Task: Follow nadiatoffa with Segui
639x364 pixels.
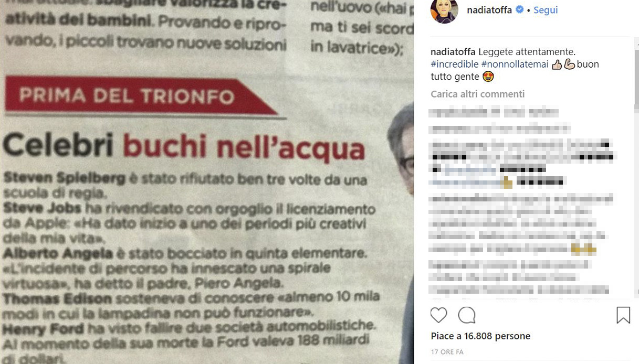Action: [x=546, y=10]
